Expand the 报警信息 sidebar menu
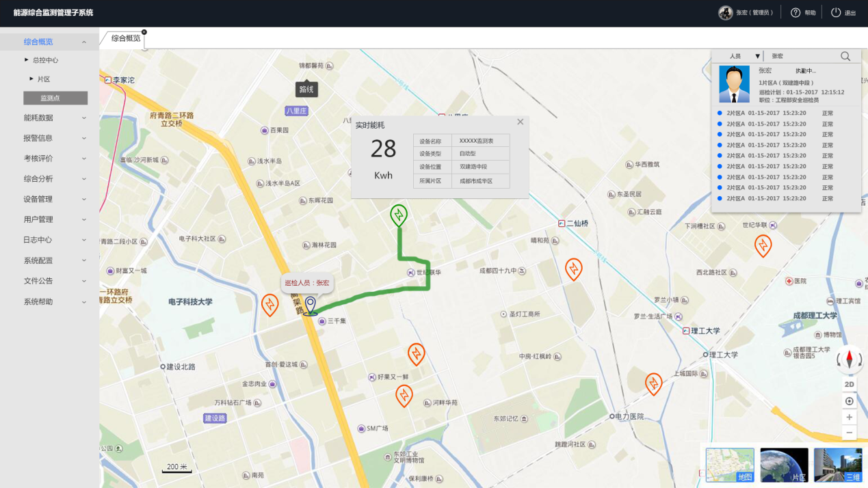Image resolution: width=868 pixels, height=488 pixels. [x=55, y=138]
